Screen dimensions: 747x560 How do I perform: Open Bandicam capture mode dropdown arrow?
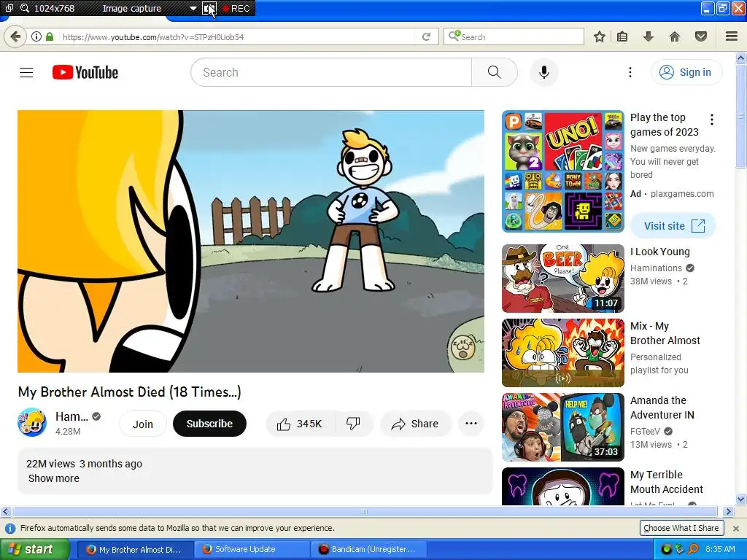click(x=193, y=8)
